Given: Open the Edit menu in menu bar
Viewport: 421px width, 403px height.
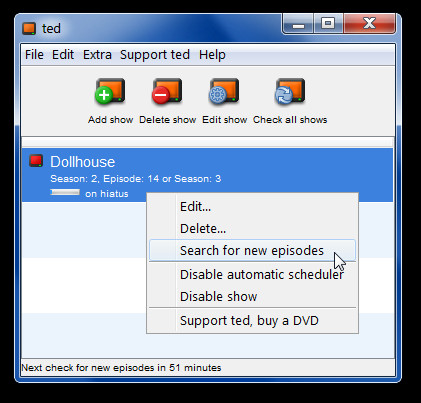Looking at the screenshot, I should point(63,55).
